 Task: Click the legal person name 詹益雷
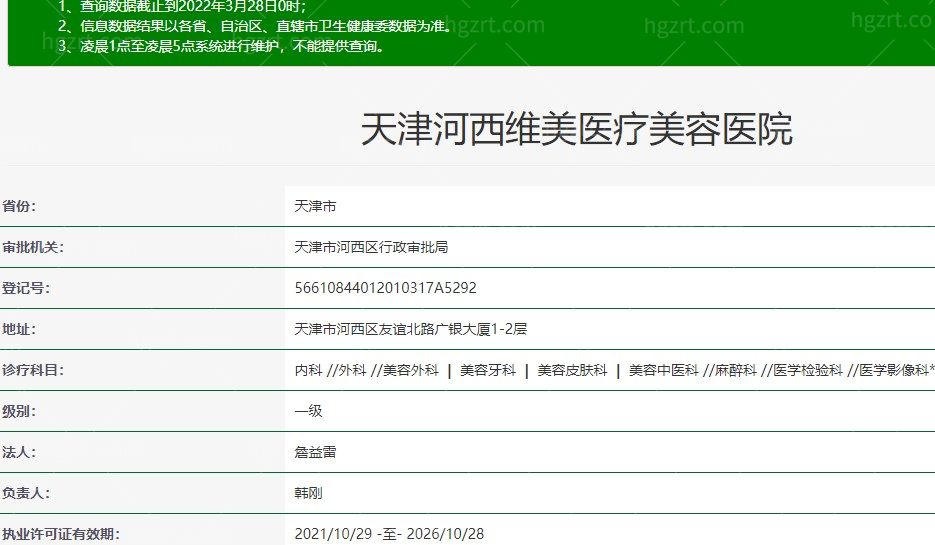pos(315,453)
